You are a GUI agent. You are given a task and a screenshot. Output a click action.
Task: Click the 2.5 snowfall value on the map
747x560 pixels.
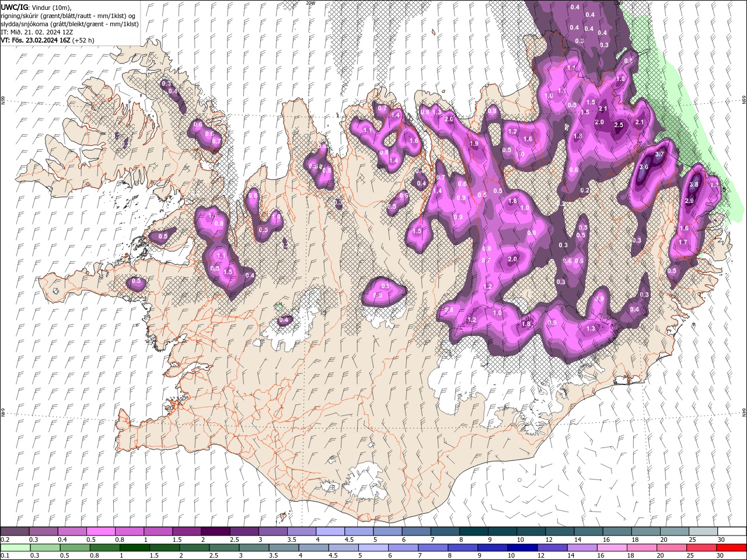(x=619, y=125)
